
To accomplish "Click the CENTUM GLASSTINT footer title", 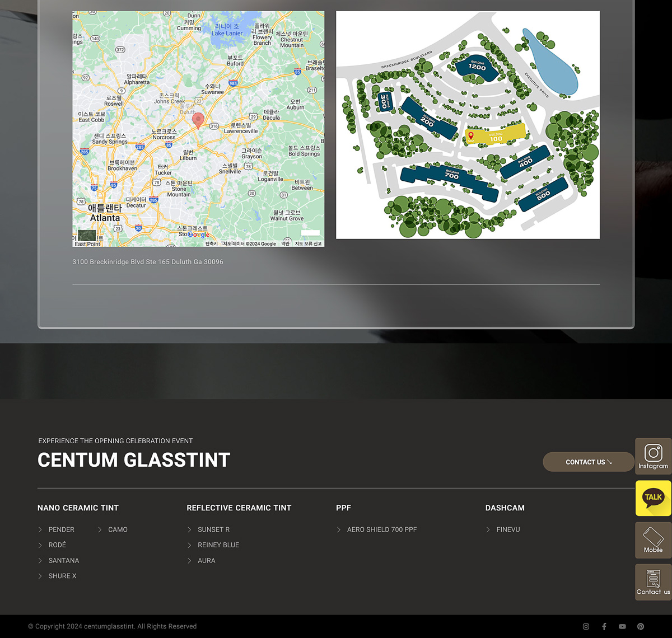I will [134, 460].
